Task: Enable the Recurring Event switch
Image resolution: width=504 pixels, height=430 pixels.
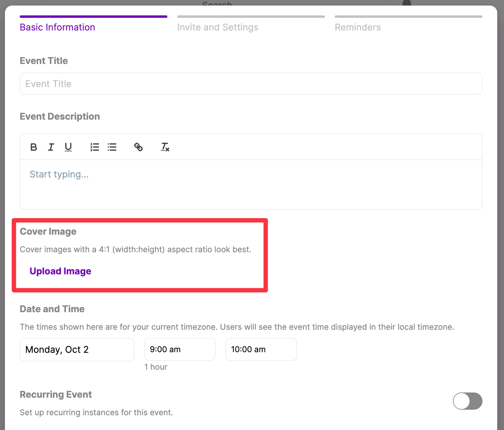Action: [467, 401]
